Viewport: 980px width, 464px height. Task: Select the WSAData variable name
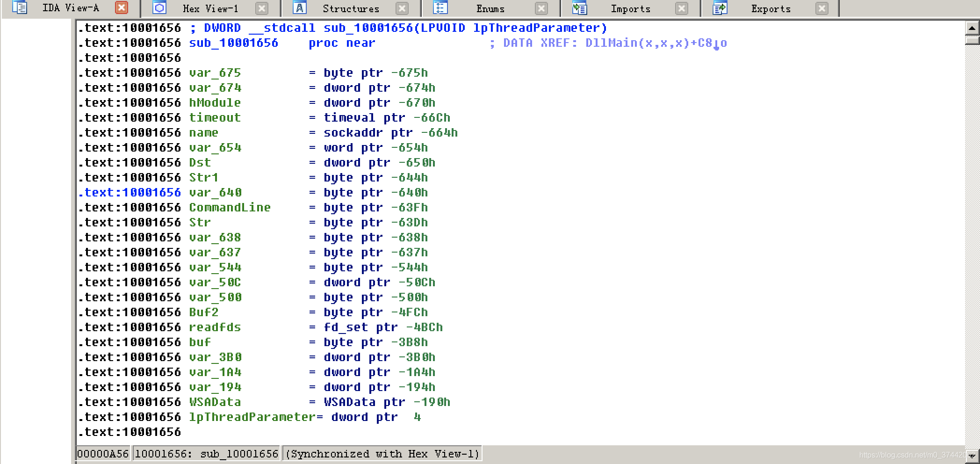[x=215, y=402]
